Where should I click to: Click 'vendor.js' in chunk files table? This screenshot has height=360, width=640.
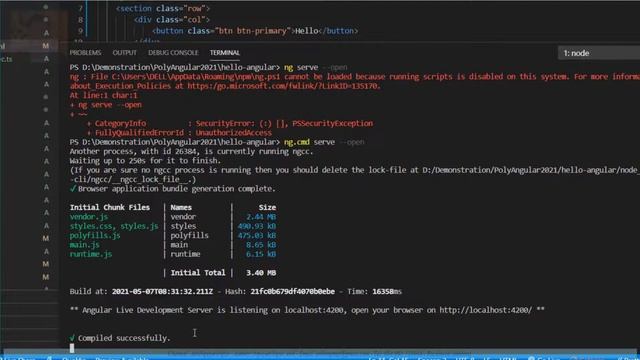[89, 217]
